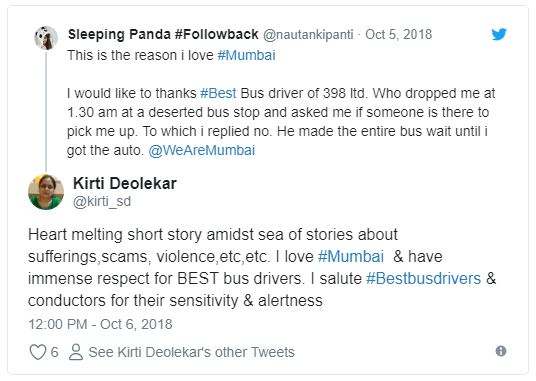Open Sleeping Panda's profile avatar
Screen dimensions: 536x381
(x=46, y=38)
